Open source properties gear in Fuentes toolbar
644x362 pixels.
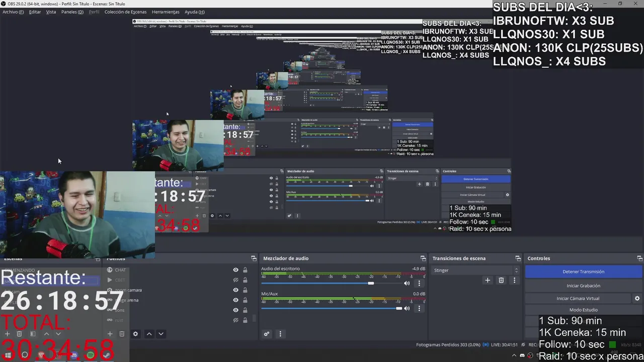135,334
